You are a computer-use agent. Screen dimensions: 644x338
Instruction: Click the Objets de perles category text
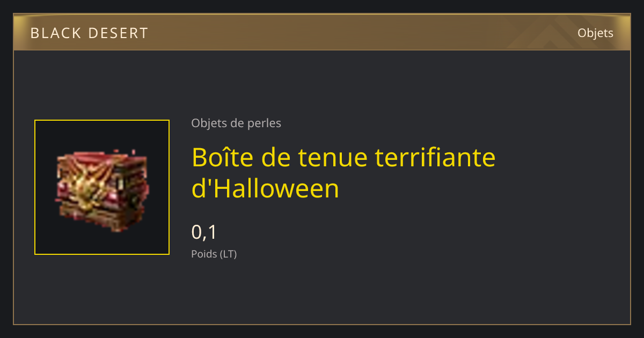(236, 123)
